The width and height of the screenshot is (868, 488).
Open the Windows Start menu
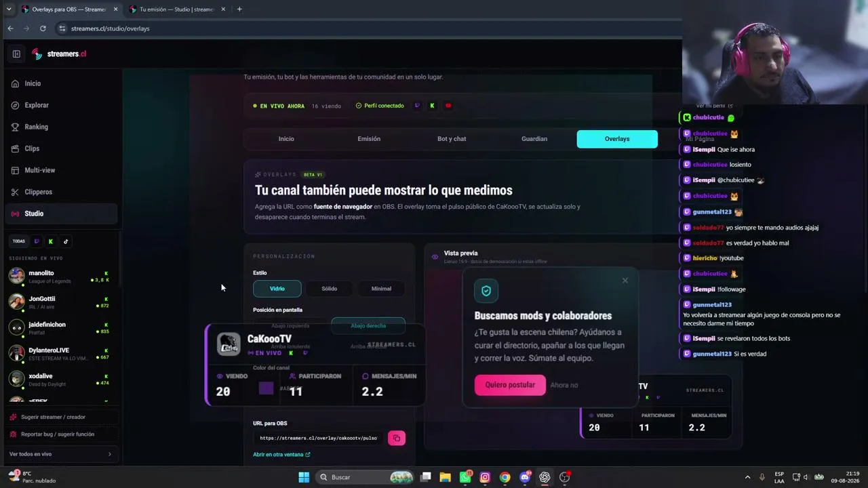(x=304, y=477)
